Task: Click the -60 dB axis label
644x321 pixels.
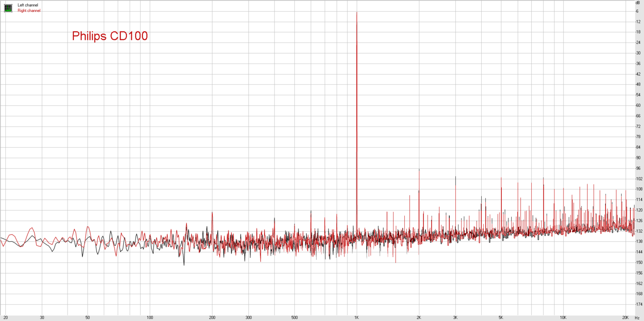Action: [638, 106]
